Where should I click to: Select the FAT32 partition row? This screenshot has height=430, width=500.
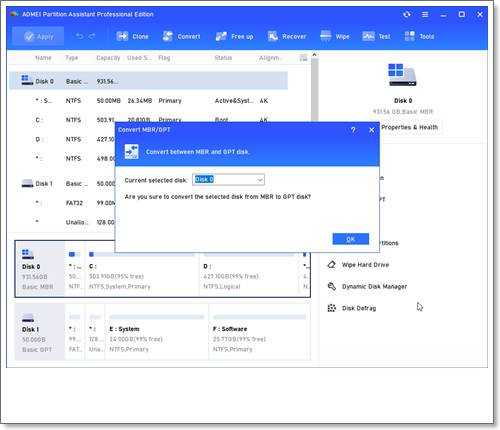[62, 203]
